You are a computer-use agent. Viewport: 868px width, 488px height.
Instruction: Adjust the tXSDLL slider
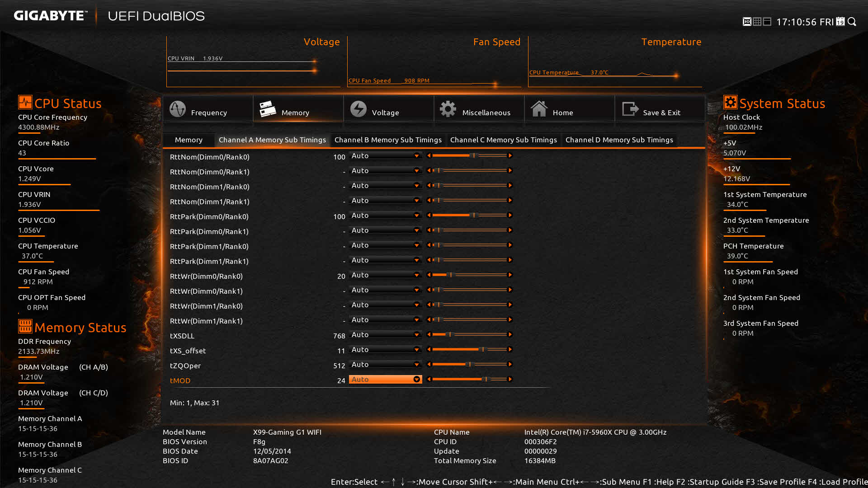tap(469, 335)
